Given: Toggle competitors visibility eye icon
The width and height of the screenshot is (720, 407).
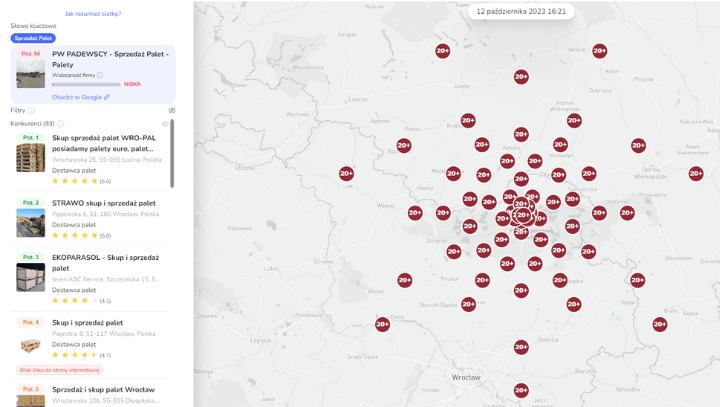Looking at the screenshot, I should coord(165,124).
